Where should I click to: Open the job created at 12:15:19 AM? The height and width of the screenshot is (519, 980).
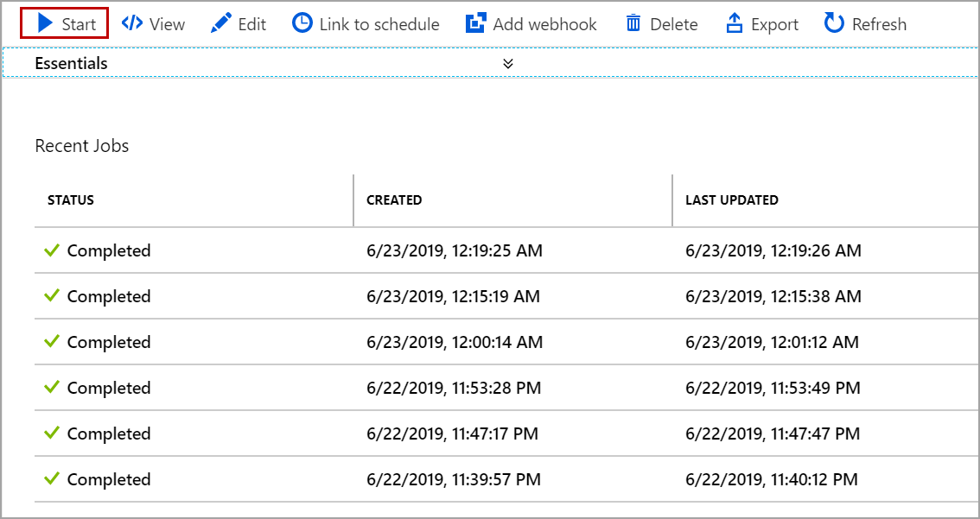click(x=453, y=297)
